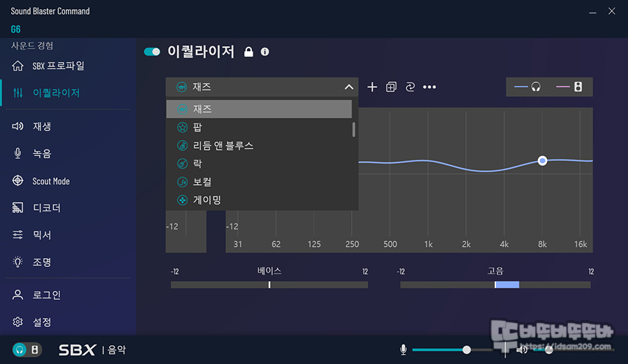
Task: Click the reset/revert preset icon
Action: coord(410,87)
